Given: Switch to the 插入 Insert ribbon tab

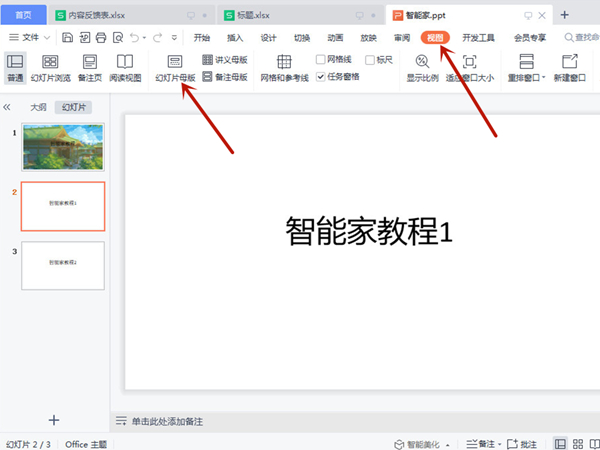Looking at the screenshot, I should pyautogui.click(x=235, y=37).
